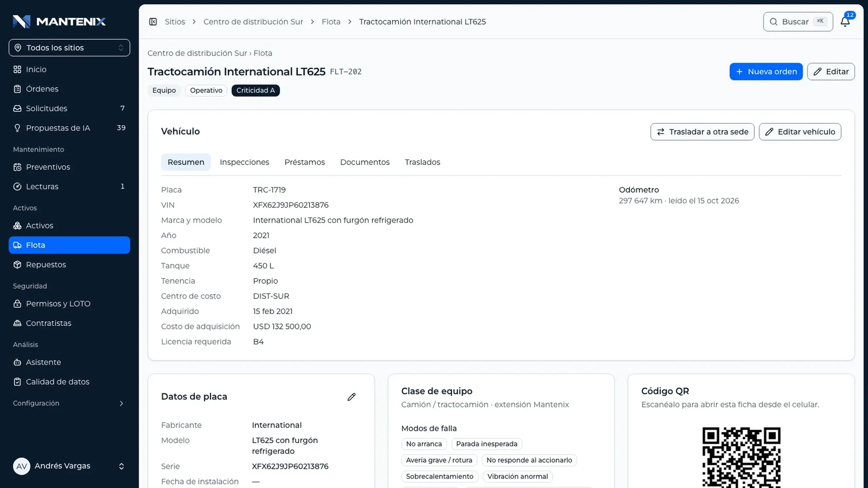Click the Operativo status badge
The width and height of the screenshot is (868, 488).
[206, 90]
